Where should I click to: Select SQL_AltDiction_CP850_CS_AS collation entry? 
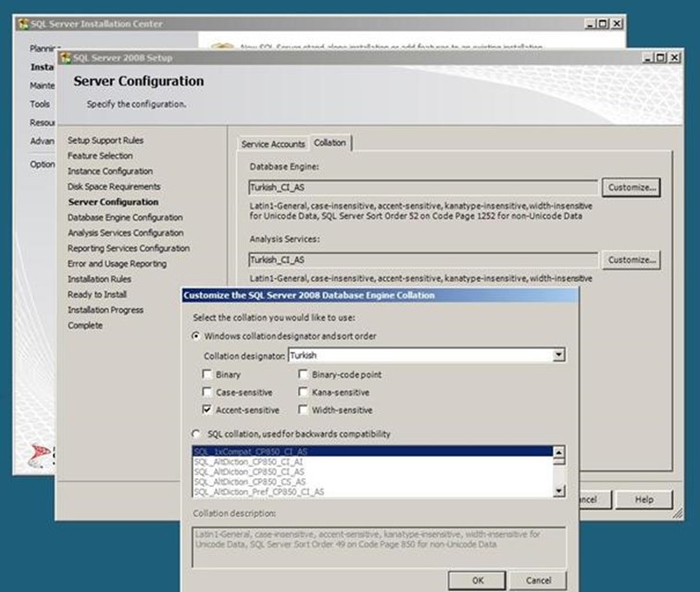coord(373,482)
